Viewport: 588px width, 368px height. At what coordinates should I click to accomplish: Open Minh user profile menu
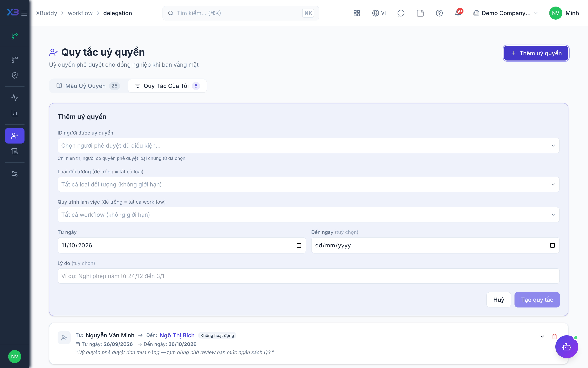tap(564, 13)
